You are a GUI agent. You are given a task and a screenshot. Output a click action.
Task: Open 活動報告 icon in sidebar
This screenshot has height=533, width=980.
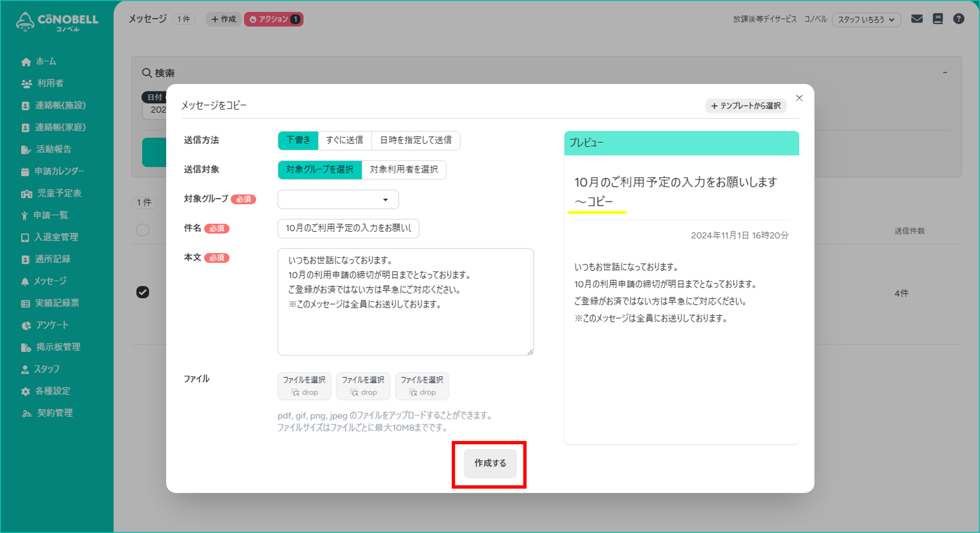point(26,150)
